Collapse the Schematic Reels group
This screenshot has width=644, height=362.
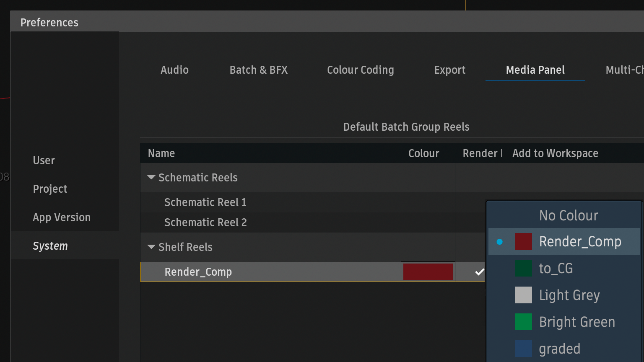[x=151, y=178]
